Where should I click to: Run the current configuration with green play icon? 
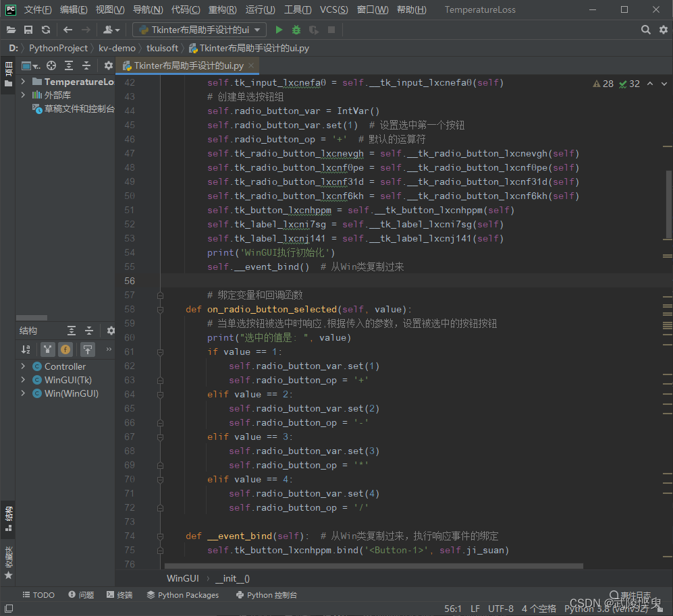(x=279, y=30)
